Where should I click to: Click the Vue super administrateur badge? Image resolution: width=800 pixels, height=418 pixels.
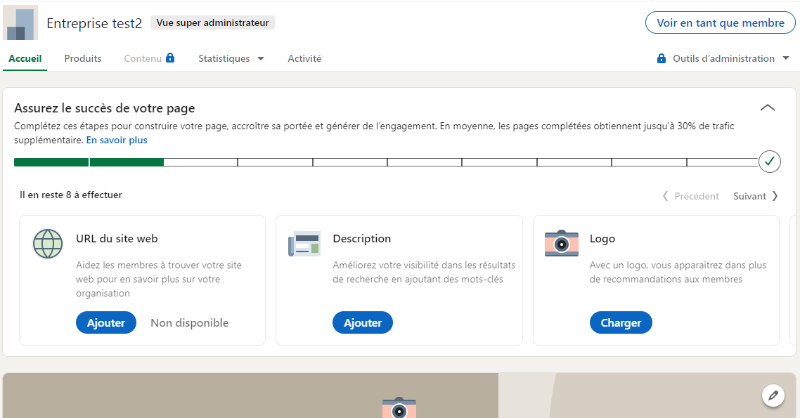[x=212, y=23]
